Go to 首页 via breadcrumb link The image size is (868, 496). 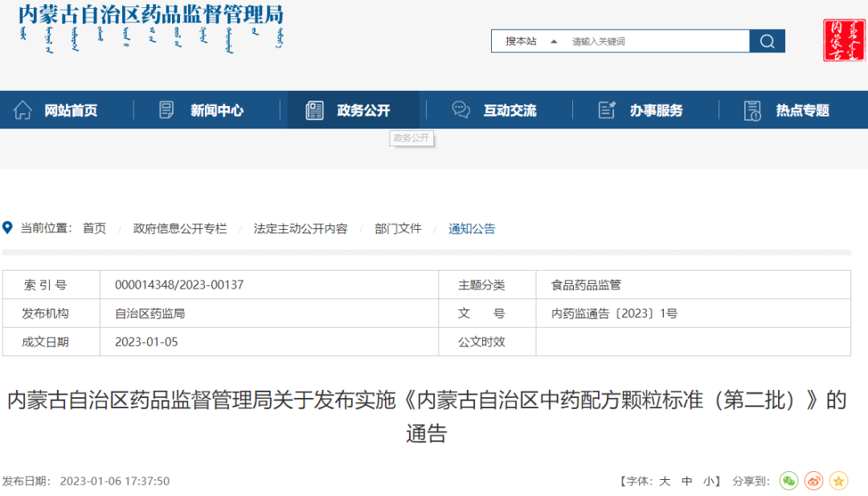[x=94, y=228]
